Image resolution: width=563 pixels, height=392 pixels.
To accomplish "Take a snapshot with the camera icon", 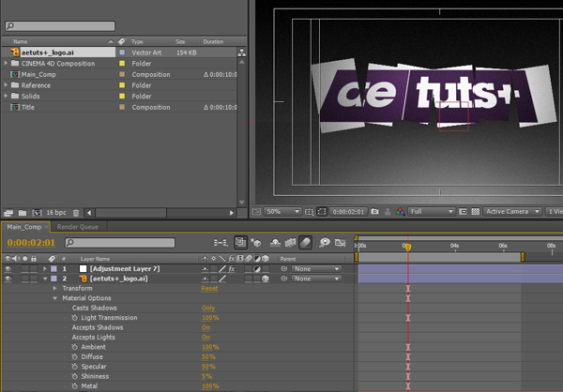I will tap(374, 211).
